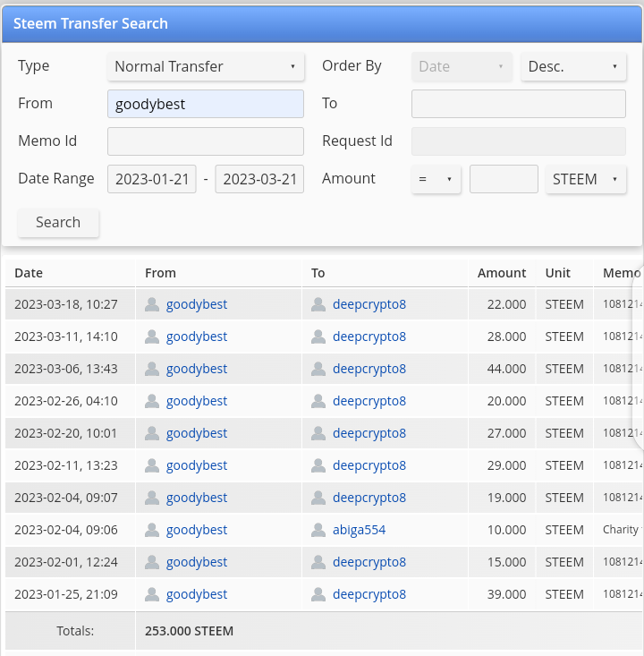644x656 pixels.
Task: Click sender avatar icon in 2023-02-26 row
Action: pos(152,401)
